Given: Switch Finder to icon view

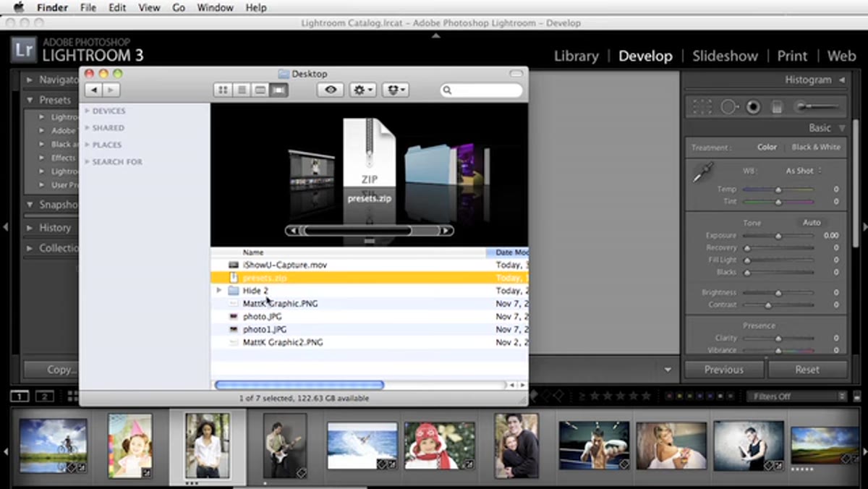Looking at the screenshot, I should [223, 90].
